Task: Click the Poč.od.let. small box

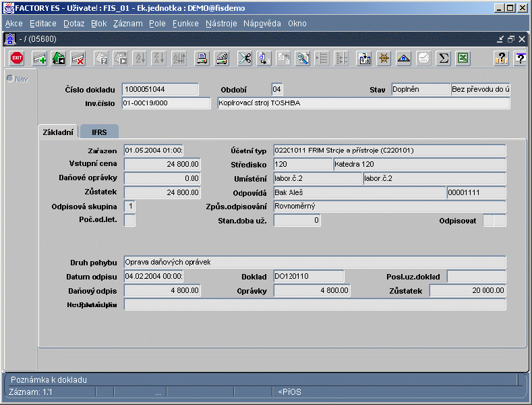Action: click(130, 220)
